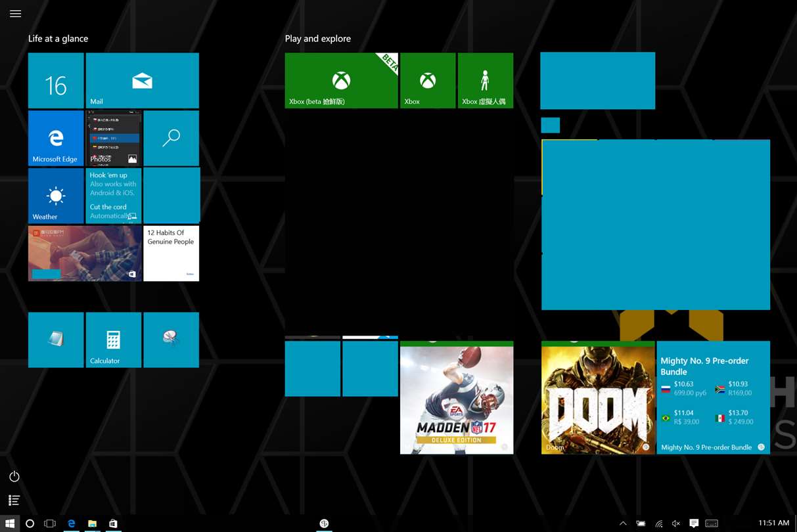The height and width of the screenshot is (532, 797).
Task: Expand the hidden system tray icons chevron
Action: tap(623, 523)
